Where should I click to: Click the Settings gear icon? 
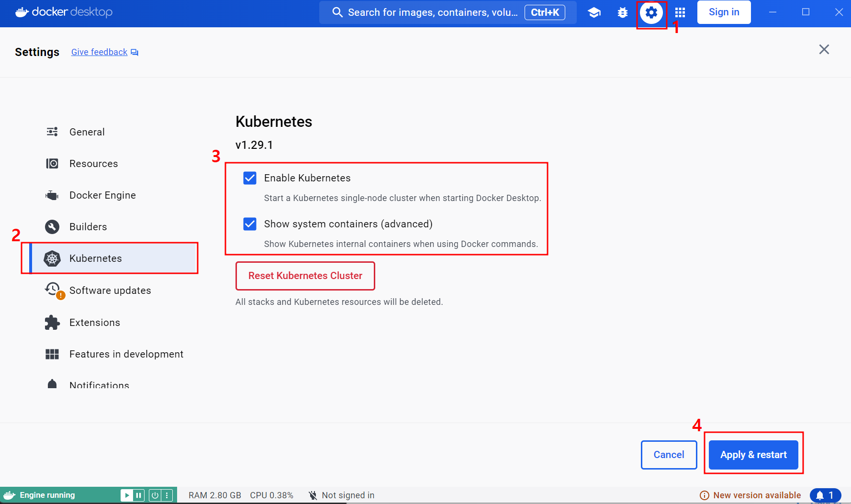point(651,12)
